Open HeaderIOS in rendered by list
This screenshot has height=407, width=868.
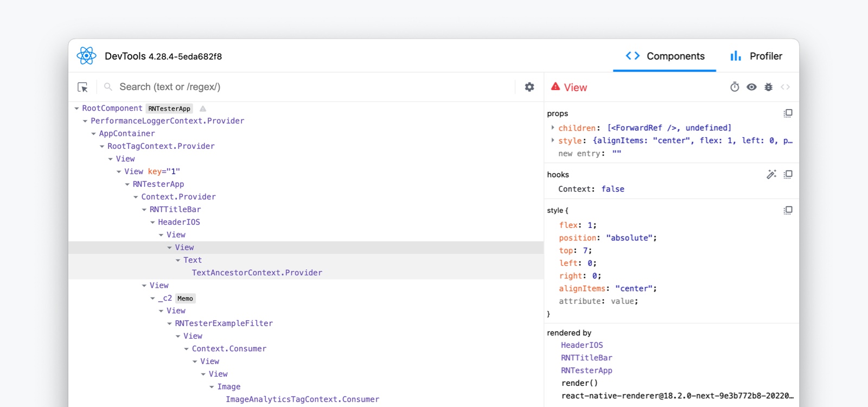pos(582,345)
